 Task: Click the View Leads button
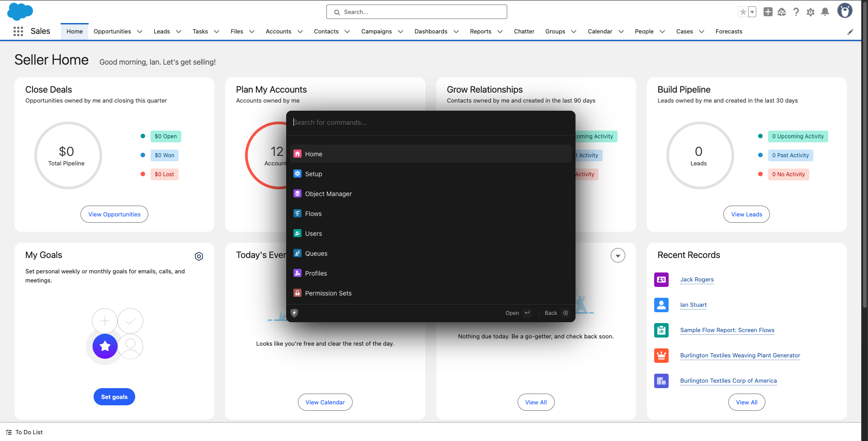[747, 214]
